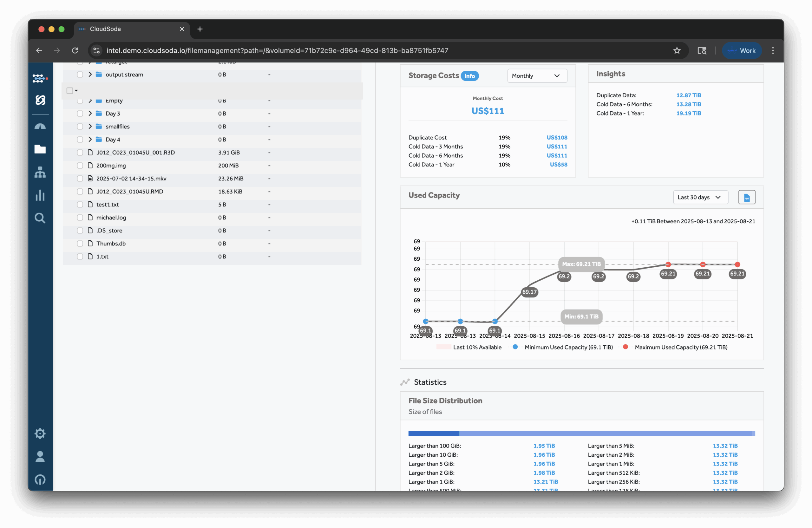Open the search magnifier sidebar icon

(40, 218)
